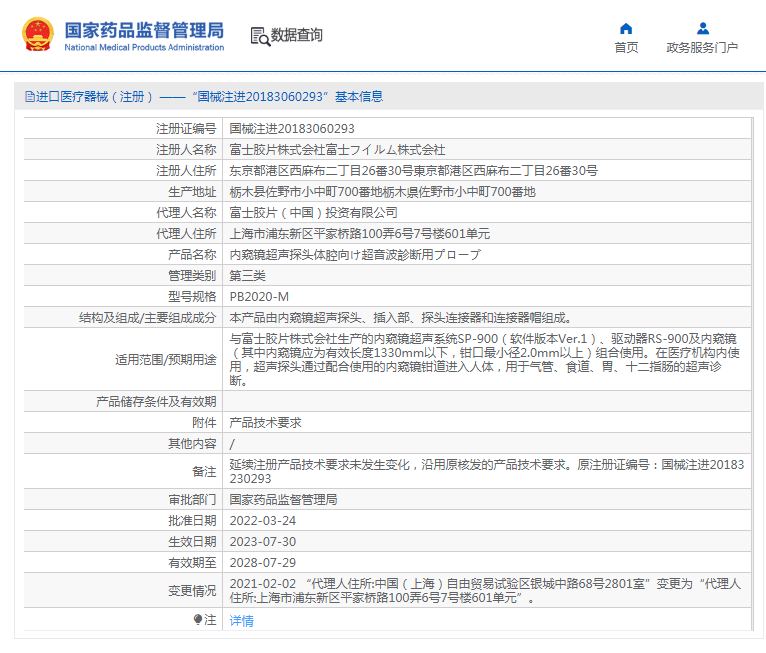This screenshot has height=653, width=766.
Task: Click 备注 value 延续注册产品技术要求
Action: [487, 471]
